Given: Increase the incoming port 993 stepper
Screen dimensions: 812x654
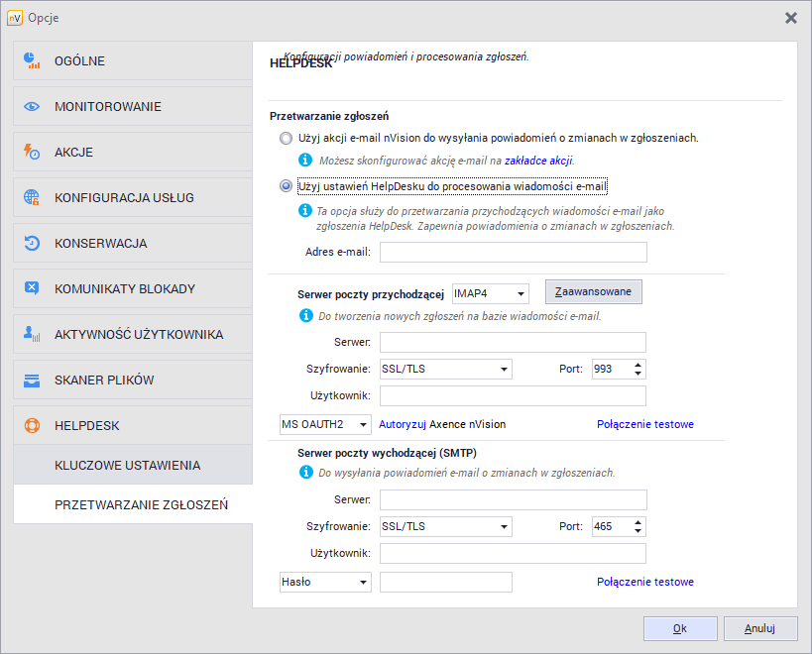Looking at the screenshot, I should tap(638, 365).
